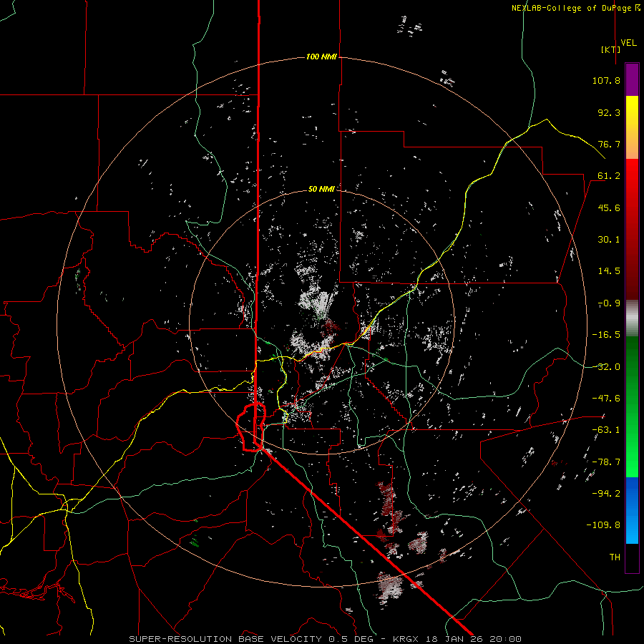Click the -0.9 velocity scale value
Screen dimensions: 644x644
click(x=609, y=303)
